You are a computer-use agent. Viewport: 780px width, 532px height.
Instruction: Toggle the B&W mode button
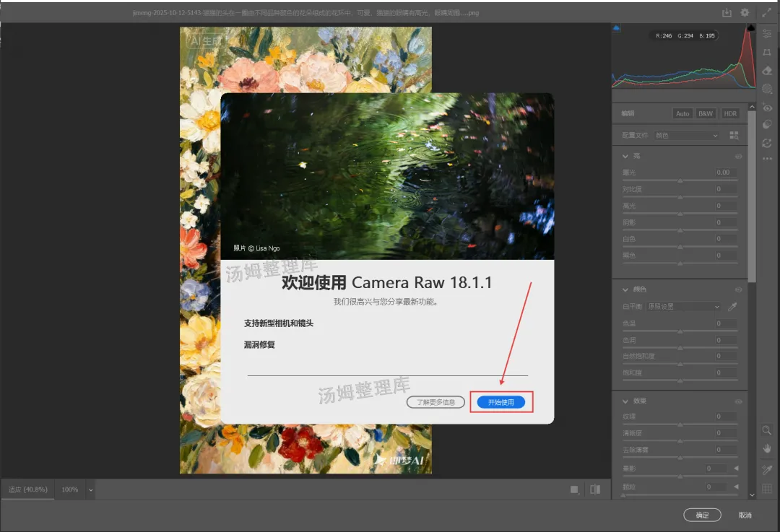coord(706,113)
